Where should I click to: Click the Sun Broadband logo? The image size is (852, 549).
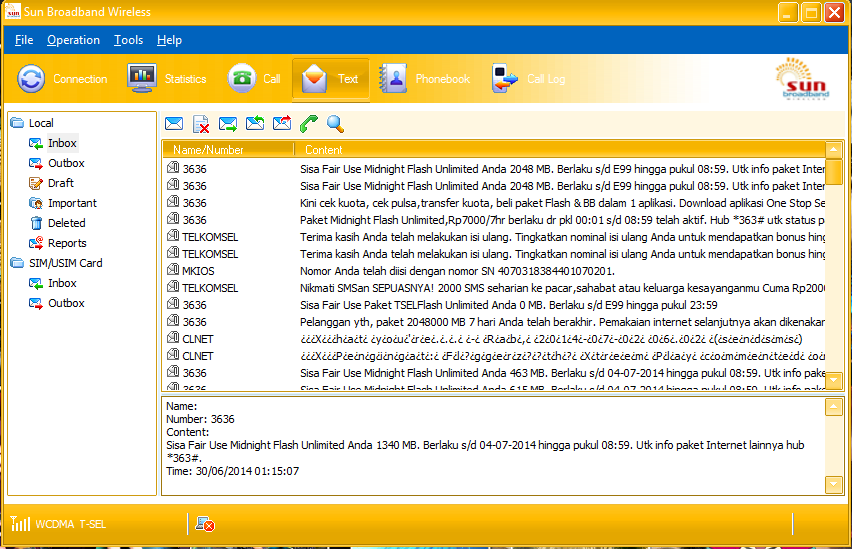(804, 79)
